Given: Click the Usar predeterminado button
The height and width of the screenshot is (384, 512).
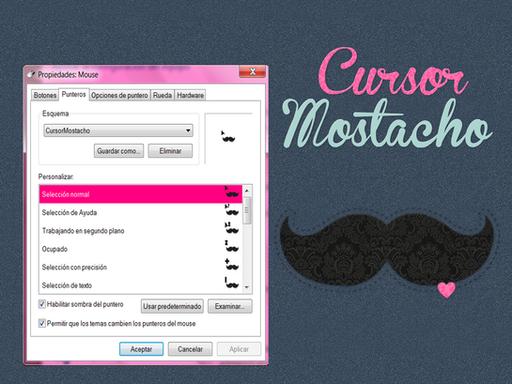Looking at the screenshot, I should tap(172, 306).
